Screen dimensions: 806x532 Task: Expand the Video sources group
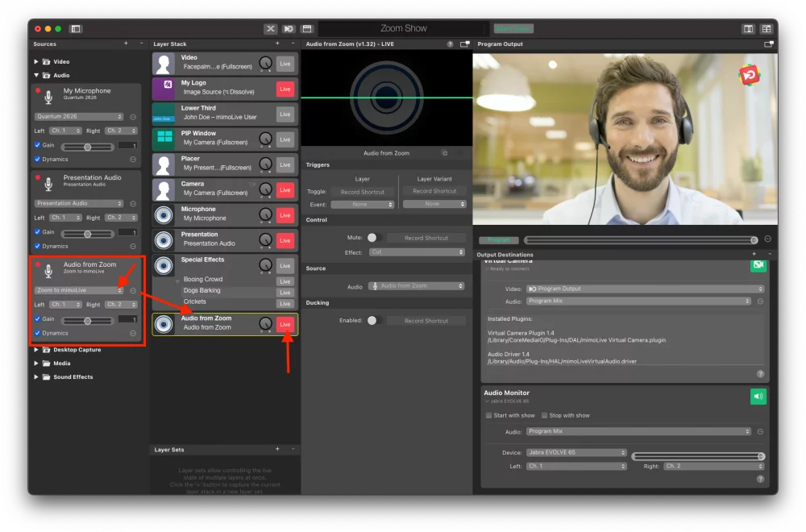(36, 62)
